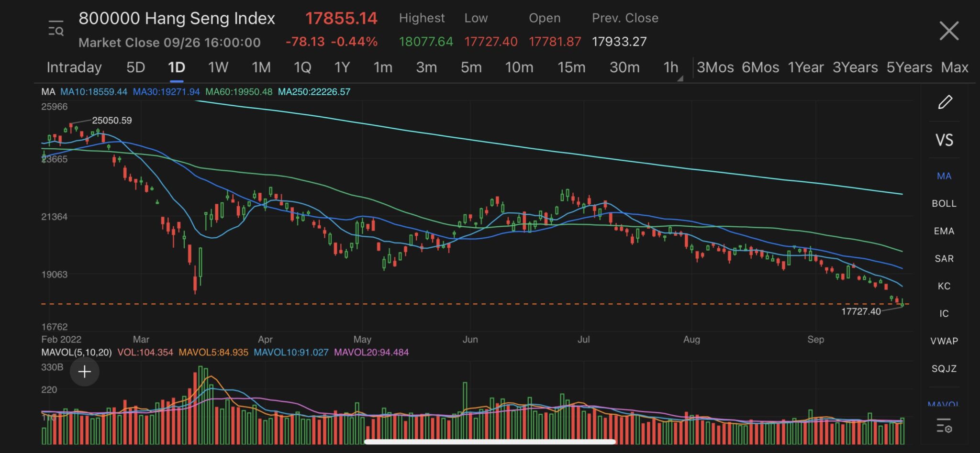Toggle the VWAP indicator
The image size is (980, 453).
[944, 341]
